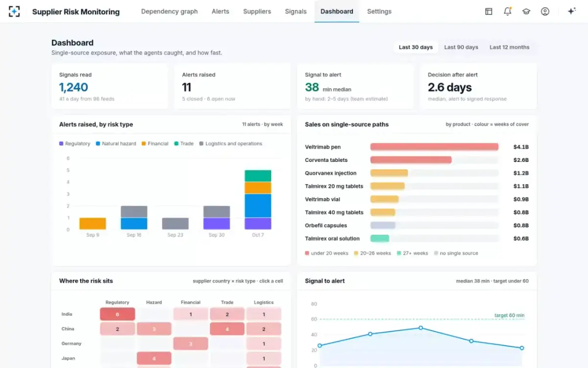Viewport: 588px width, 368px height.
Task: Open notifications bell icon
Action: coord(508,11)
